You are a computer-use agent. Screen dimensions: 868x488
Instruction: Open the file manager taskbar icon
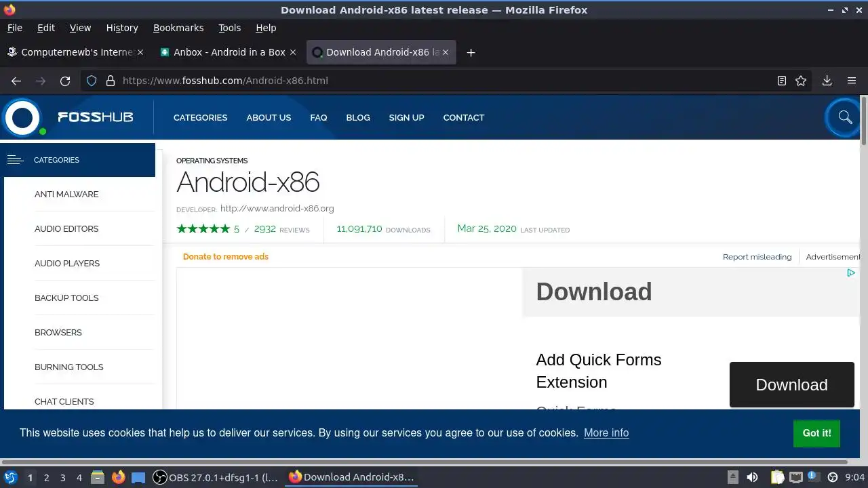pyautogui.click(x=97, y=477)
